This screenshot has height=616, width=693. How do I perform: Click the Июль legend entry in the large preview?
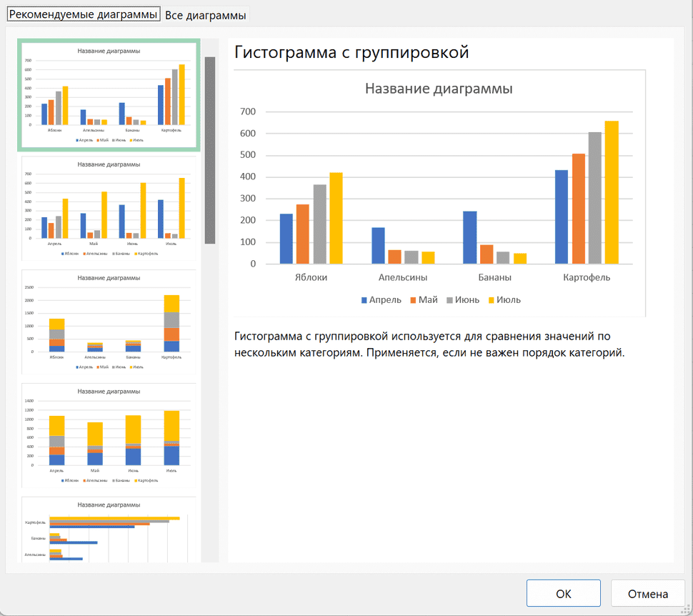point(504,300)
